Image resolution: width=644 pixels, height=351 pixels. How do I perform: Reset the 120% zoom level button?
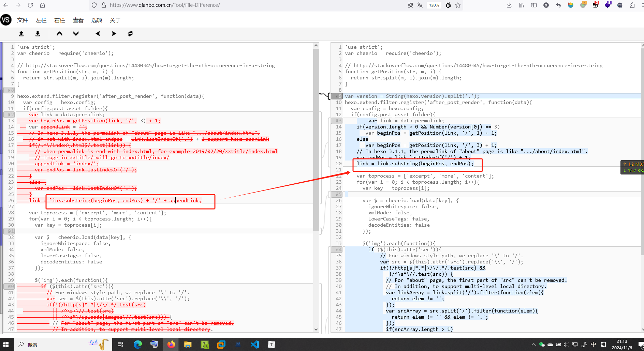pyautogui.click(x=434, y=5)
